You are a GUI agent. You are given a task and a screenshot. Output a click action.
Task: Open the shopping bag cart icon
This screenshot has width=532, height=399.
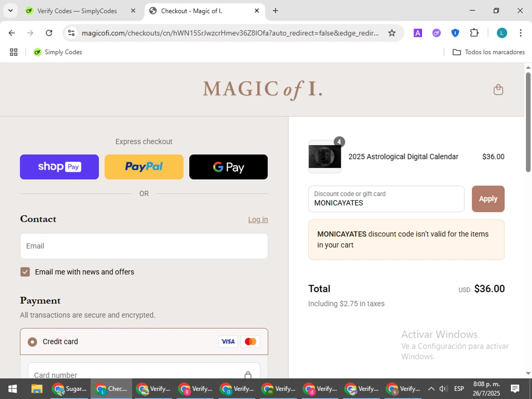tap(498, 90)
